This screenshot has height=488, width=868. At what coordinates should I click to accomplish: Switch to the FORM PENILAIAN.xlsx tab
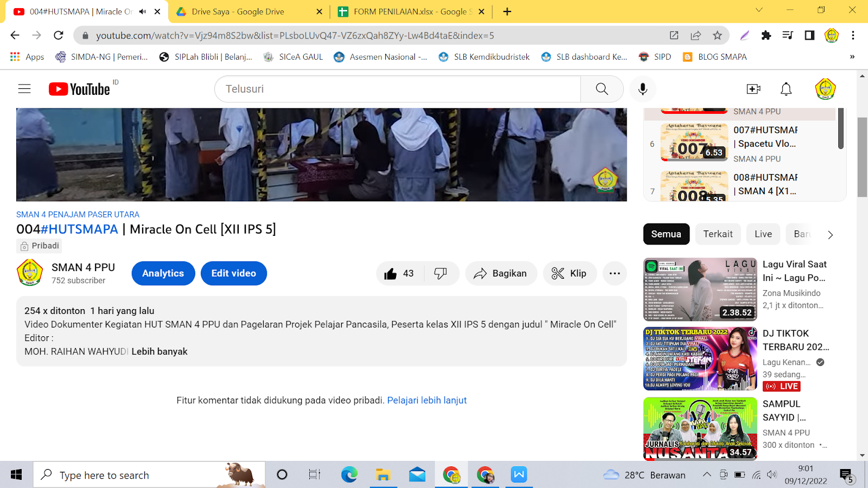tap(412, 11)
